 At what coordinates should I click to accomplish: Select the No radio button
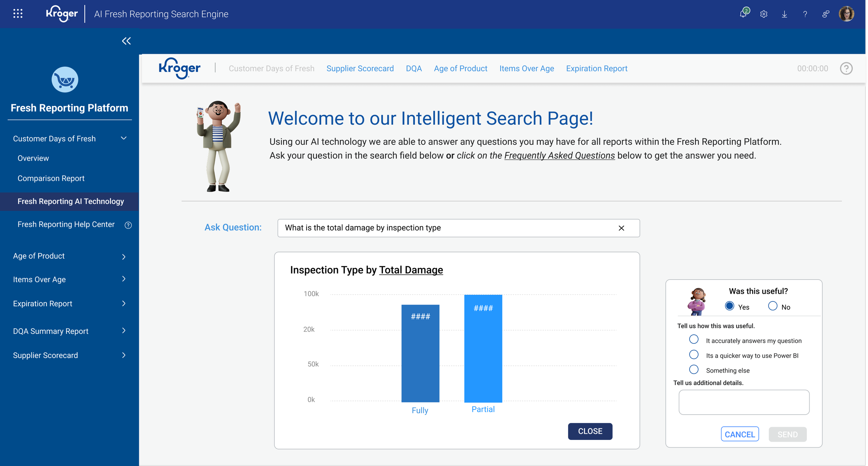pyautogui.click(x=773, y=306)
